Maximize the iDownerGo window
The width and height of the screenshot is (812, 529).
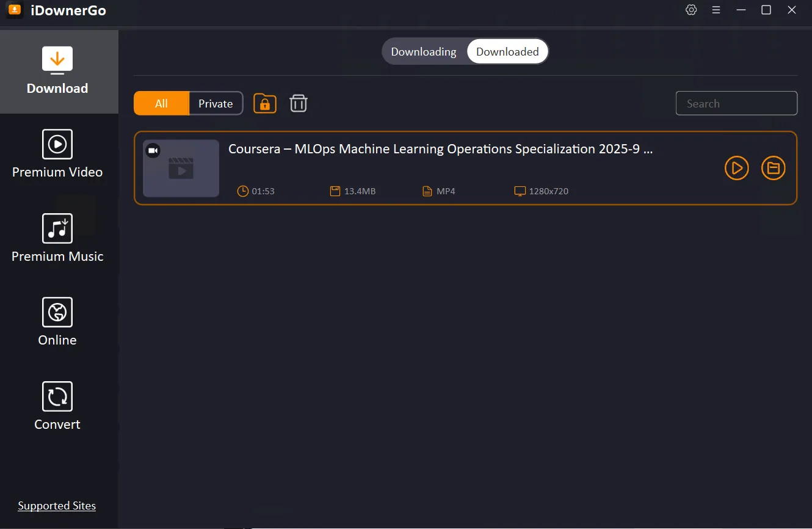[766, 10]
